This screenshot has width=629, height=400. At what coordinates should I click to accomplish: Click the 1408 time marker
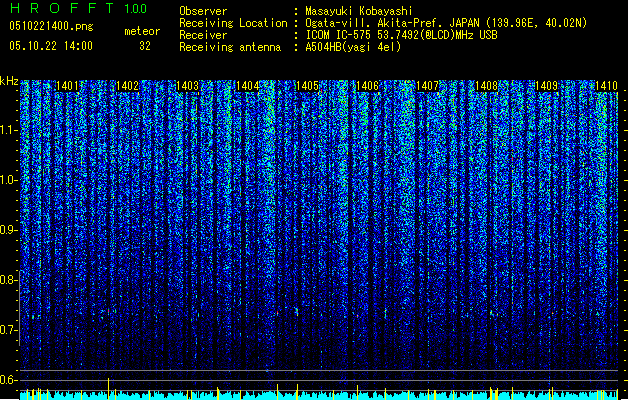pos(487,86)
